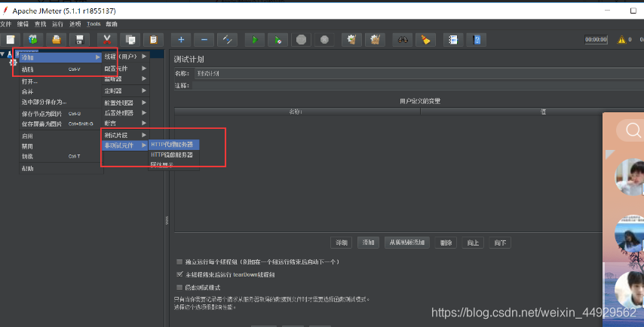Screen dimensions: 644x327
Task: Click the 名称 input field
Action: (419, 73)
